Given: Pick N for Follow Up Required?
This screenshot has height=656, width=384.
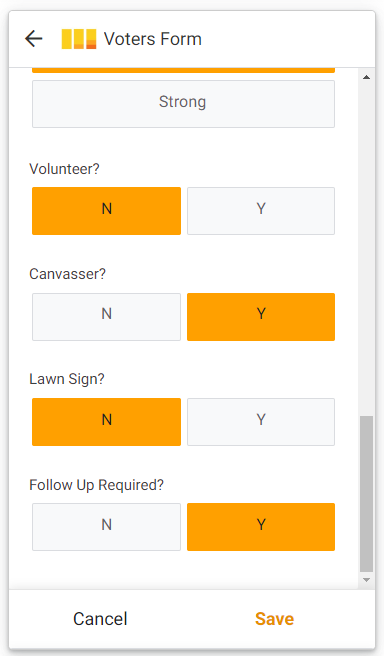Looking at the screenshot, I should click(x=106, y=527).
